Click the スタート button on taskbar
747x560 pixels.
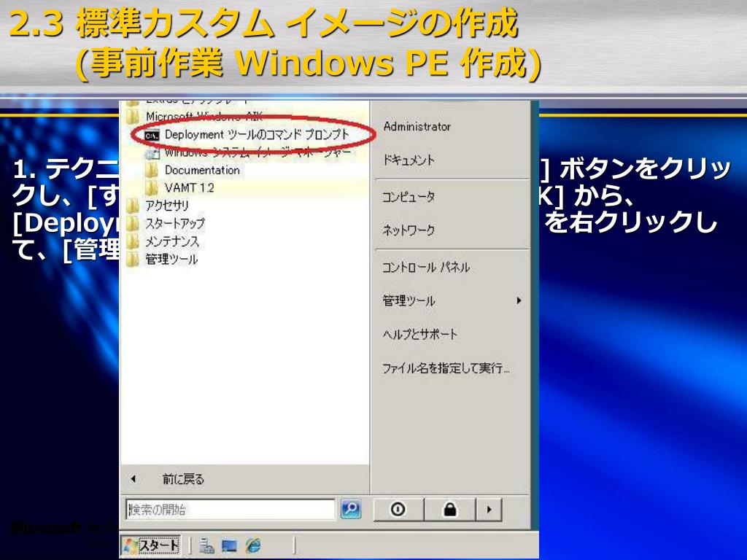[x=150, y=545]
